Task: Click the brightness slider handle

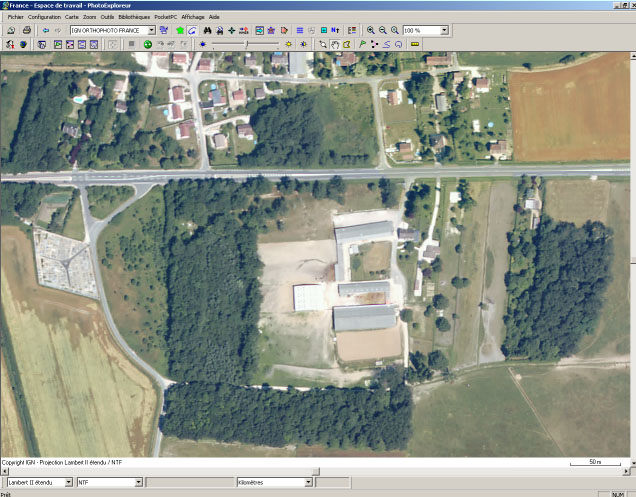Action: tap(246, 44)
